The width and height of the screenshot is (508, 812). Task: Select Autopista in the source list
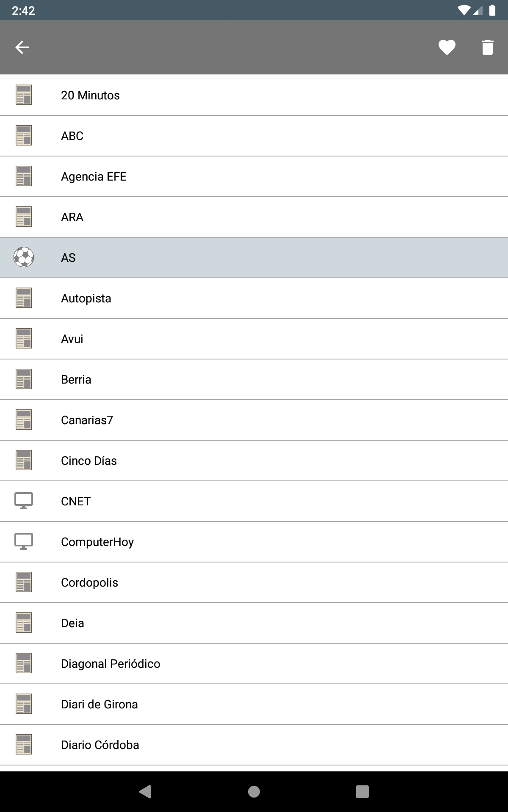point(254,298)
